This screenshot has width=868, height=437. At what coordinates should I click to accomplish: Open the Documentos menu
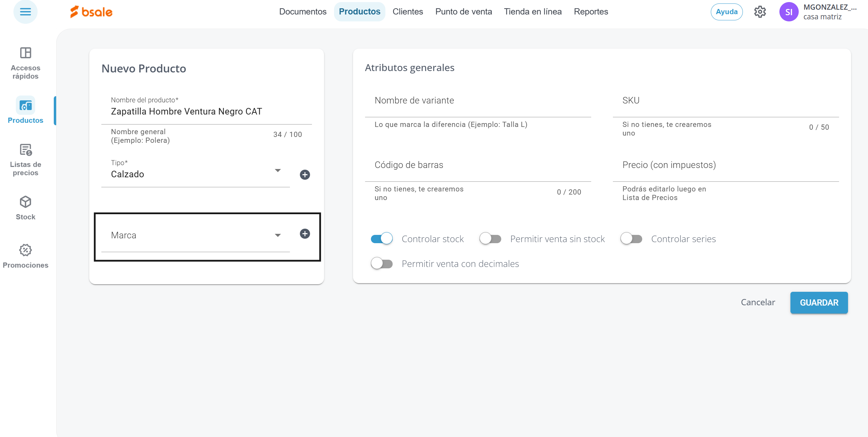(302, 12)
